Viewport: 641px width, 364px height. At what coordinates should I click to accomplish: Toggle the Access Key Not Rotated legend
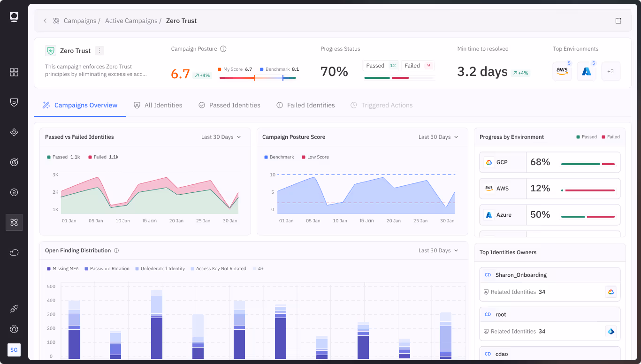point(218,269)
